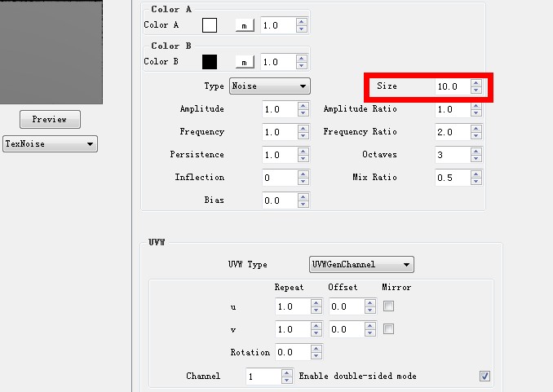The width and height of the screenshot is (553, 392).
Task: Click the m button for Color B
Action: [x=245, y=63]
